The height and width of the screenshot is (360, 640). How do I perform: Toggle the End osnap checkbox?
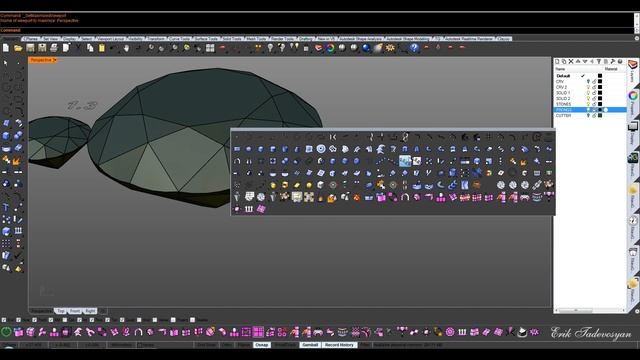coord(4,320)
